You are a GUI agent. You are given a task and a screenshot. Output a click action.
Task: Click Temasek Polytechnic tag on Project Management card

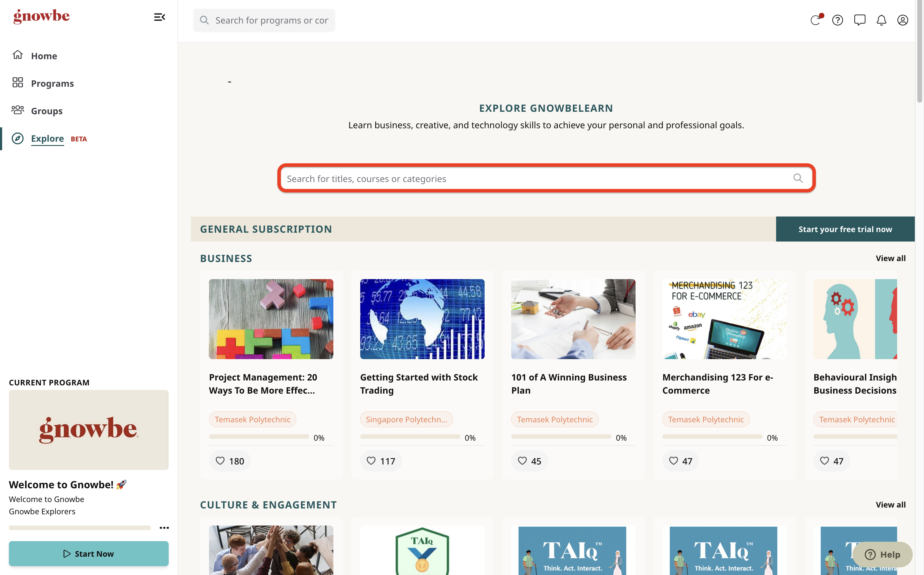coord(252,419)
